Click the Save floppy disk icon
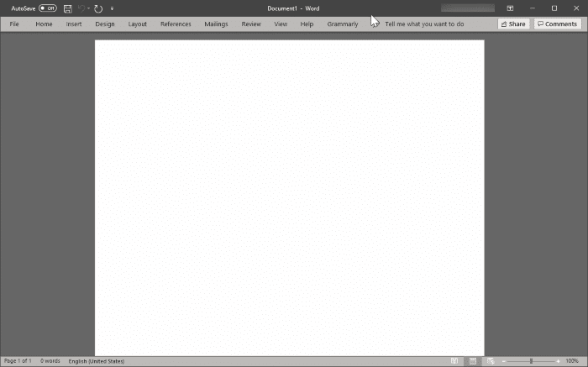This screenshot has height=367, width=588. click(x=67, y=8)
